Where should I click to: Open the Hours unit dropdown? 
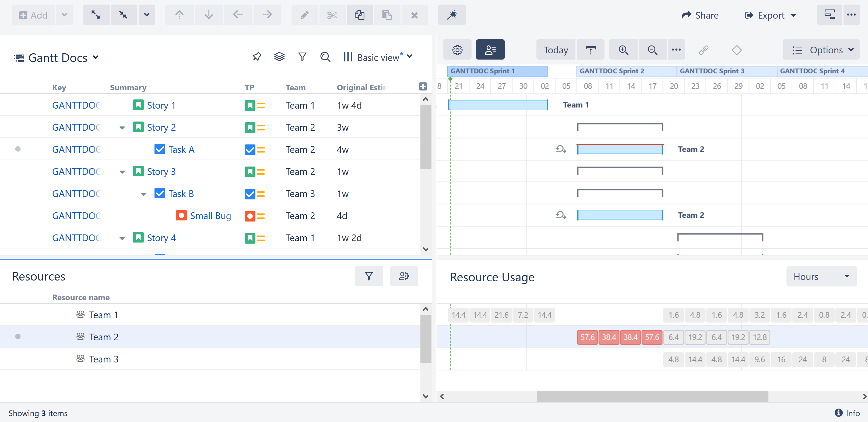(821, 276)
